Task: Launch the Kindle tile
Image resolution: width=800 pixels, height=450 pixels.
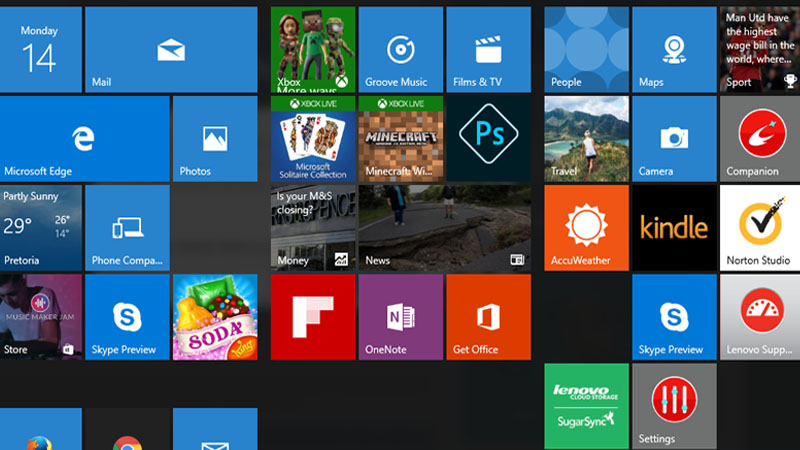Action: point(674,228)
